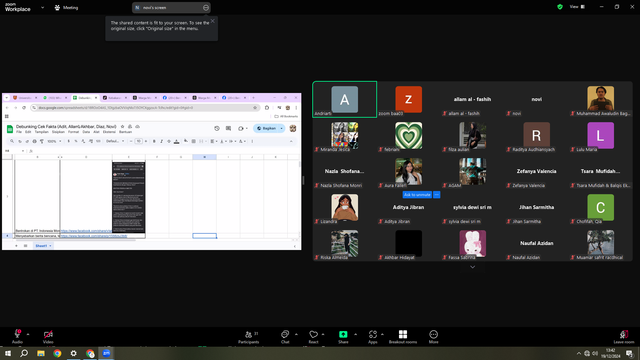The image size is (640, 360).
Task: Click the green Sheets home logo
Action: pos(10,129)
